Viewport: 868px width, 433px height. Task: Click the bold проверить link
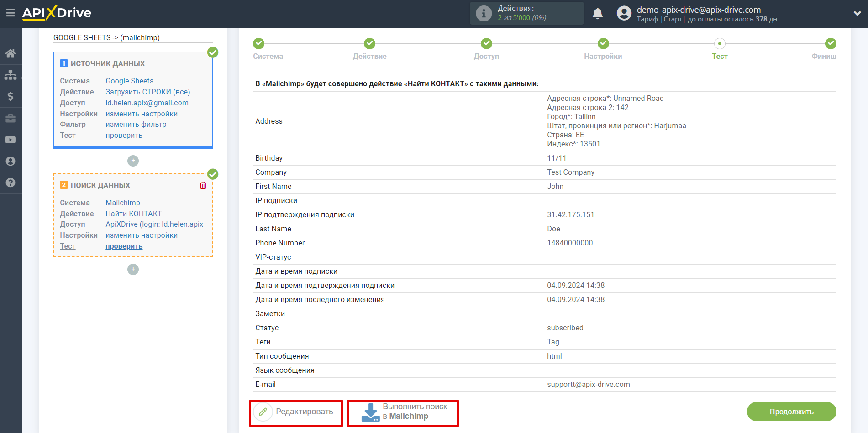[124, 246]
